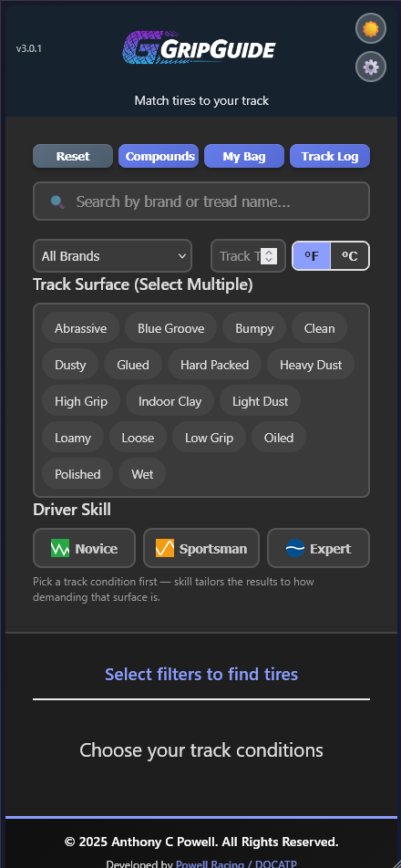Select the Blue Groove surface
Screen dimensions: 401x868
pos(171,328)
